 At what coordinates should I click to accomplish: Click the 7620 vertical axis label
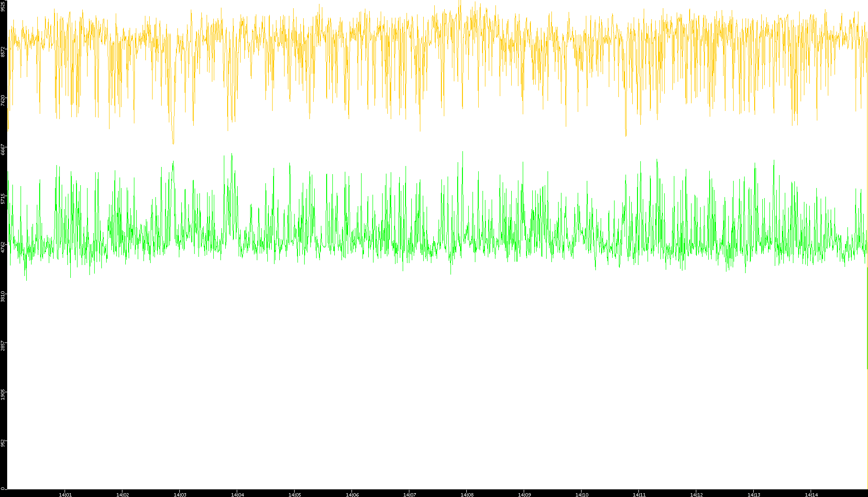point(3,100)
